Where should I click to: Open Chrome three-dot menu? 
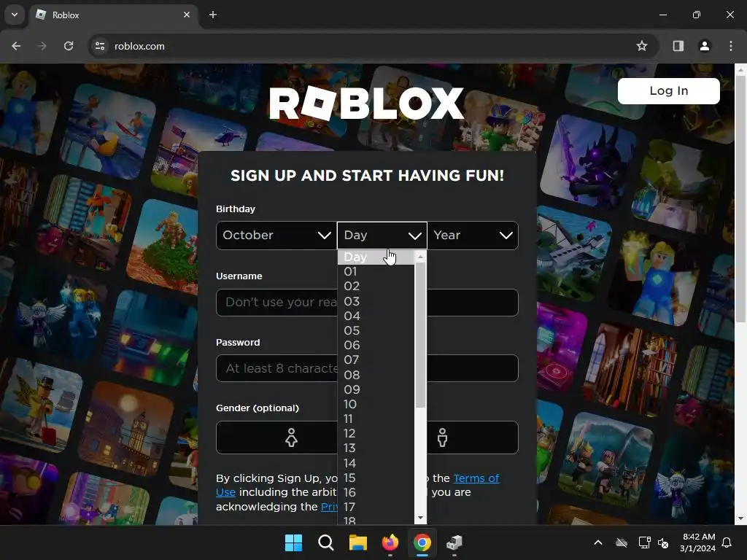(x=730, y=46)
